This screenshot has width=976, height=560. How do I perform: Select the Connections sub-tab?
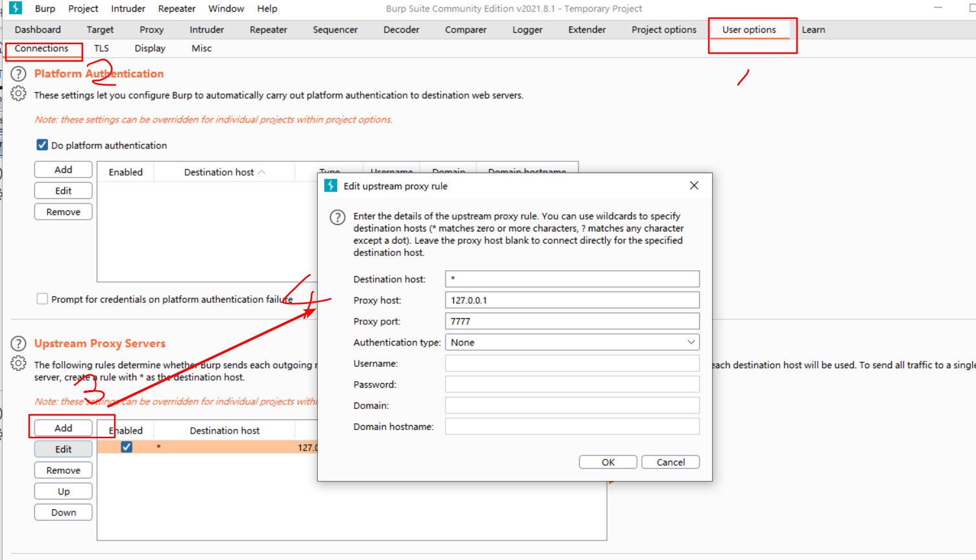[42, 49]
